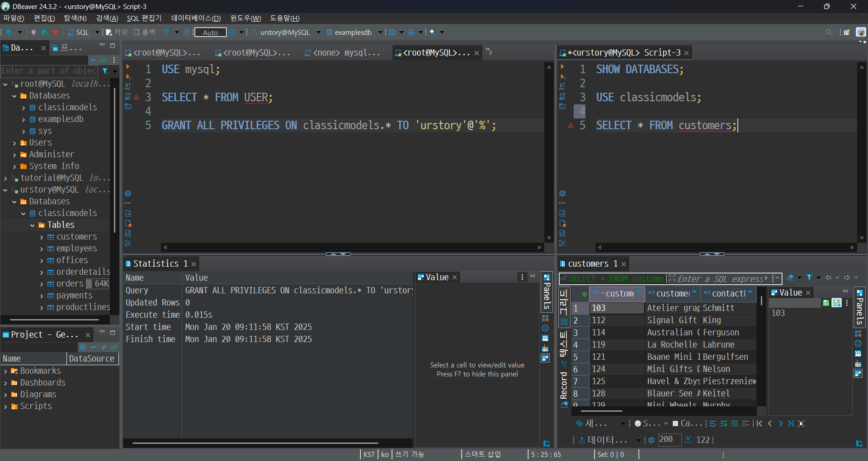This screenshot has height=461, width=868.
Task: Click the link-with-editor arrows icon in navigator
Action: point(104,60)
